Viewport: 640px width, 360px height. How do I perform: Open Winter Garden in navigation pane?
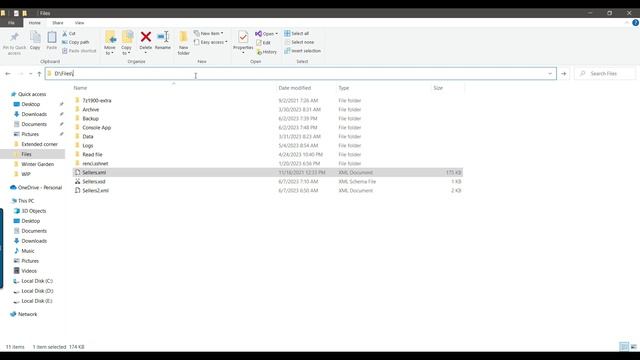37,164
